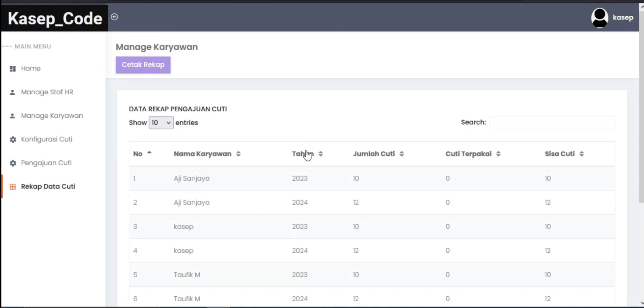Sort by Sisa Cuti sort arrows
Image resolution: width=644 pixels, height=308 pixels.
click(x=582, y=154)
